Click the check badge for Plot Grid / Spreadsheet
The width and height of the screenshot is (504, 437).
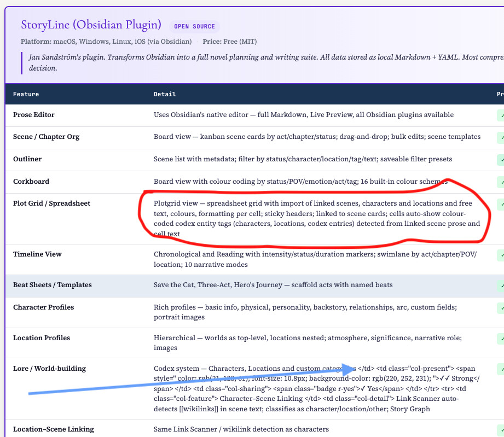pos(501,204)
